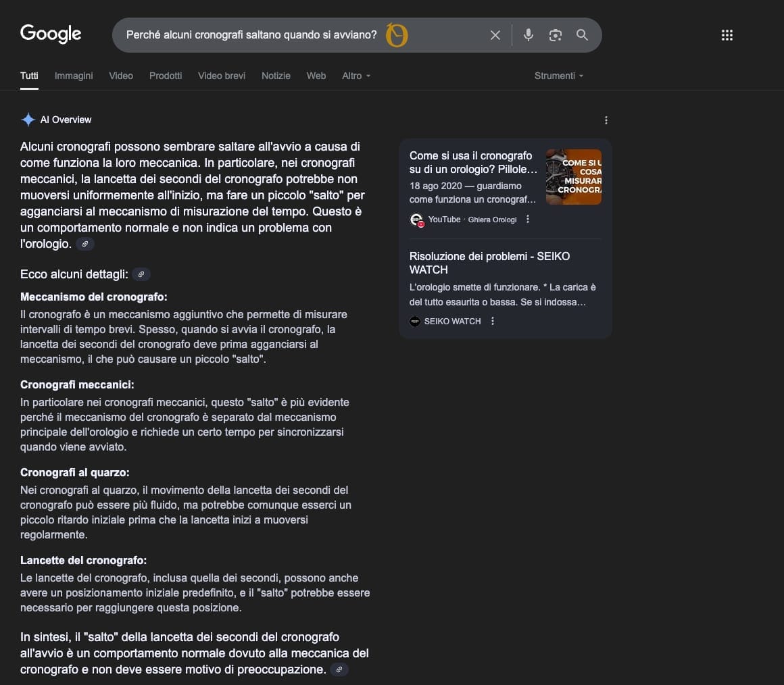The width and height of the screenshot is (784, 685).
Task: Open "Come si usa il cronografo" video result
Action: (473, 162)
